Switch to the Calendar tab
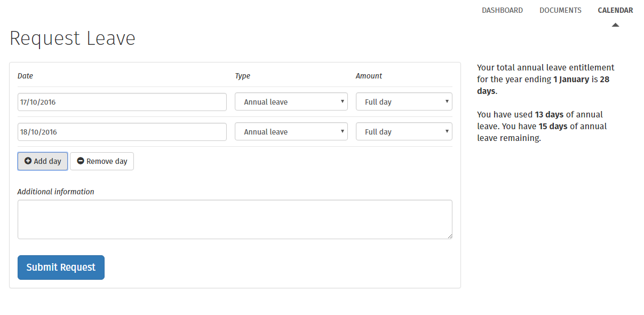 coord(615,10)
